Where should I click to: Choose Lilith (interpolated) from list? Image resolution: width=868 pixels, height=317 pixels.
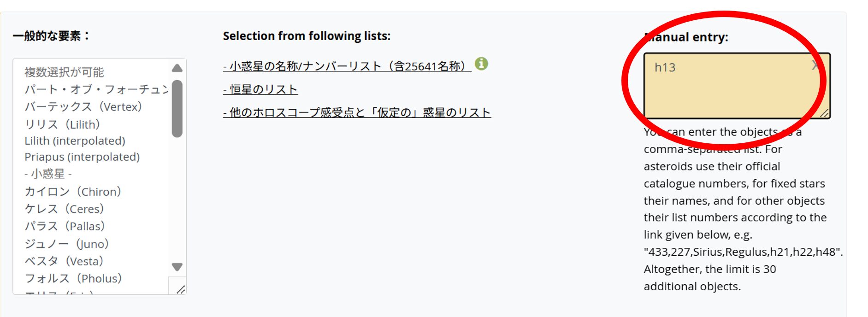[x=75, y=141]
